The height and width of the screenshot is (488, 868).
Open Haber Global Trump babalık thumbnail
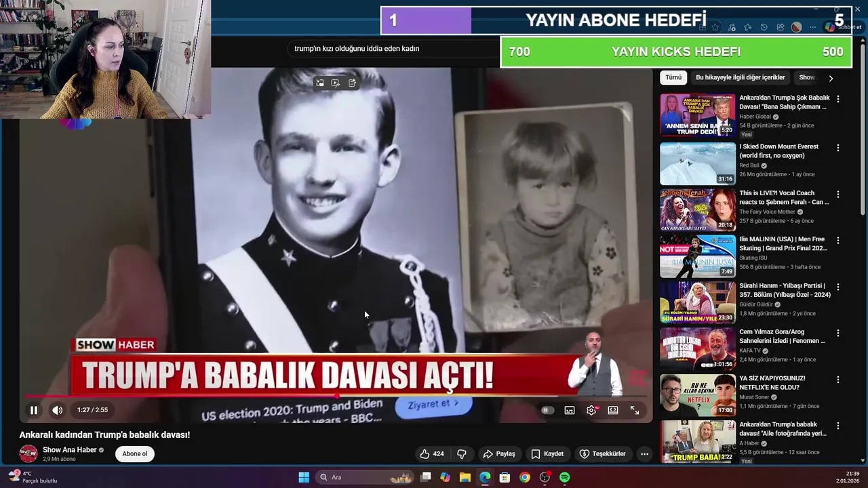click(698, 115)
